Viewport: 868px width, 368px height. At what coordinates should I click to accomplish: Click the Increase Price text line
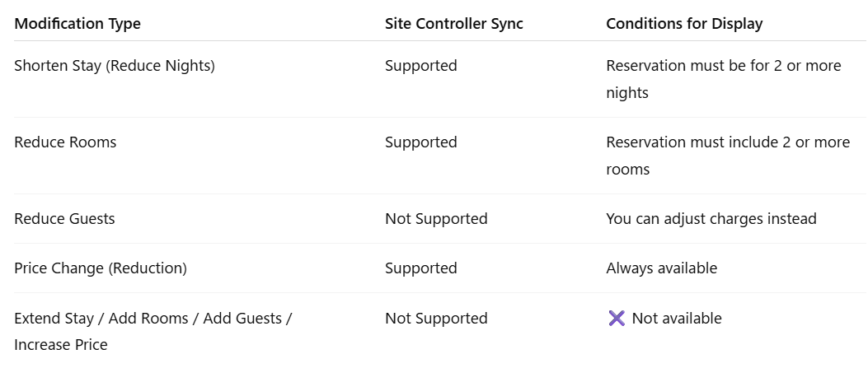point(61,345)
